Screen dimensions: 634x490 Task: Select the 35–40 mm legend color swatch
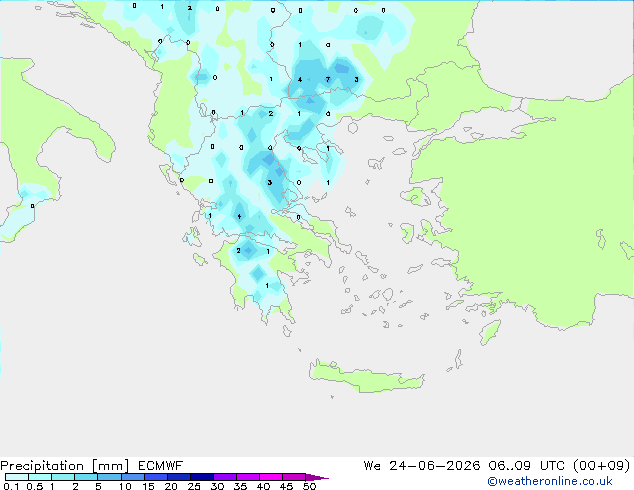pos(248,477)
